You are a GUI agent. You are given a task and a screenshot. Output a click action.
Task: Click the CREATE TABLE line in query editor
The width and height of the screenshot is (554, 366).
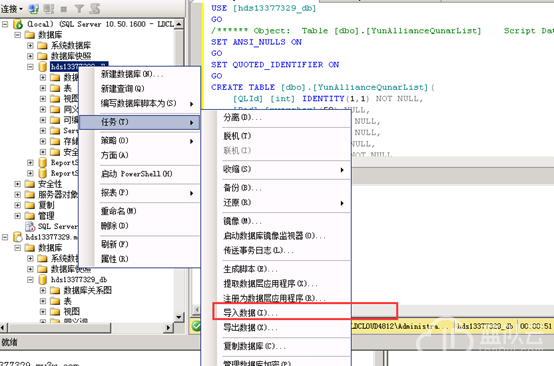323,87
